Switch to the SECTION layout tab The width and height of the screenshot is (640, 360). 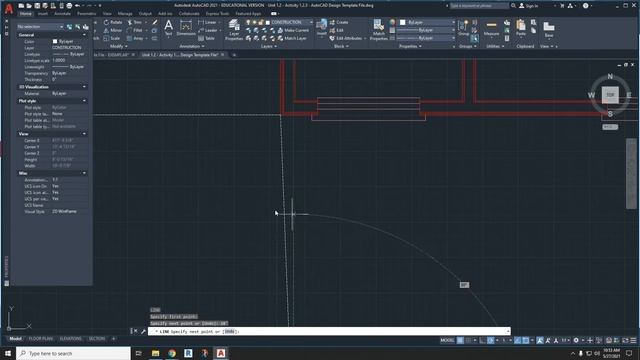97,339
